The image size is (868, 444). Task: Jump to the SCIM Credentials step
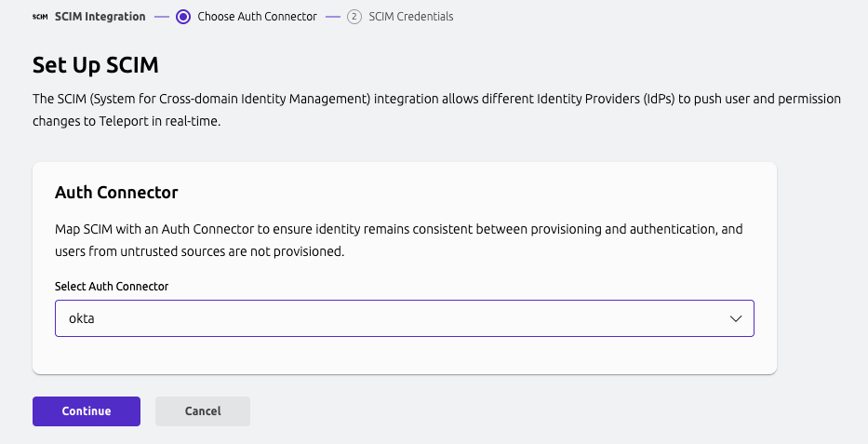[x=410, y=16]
